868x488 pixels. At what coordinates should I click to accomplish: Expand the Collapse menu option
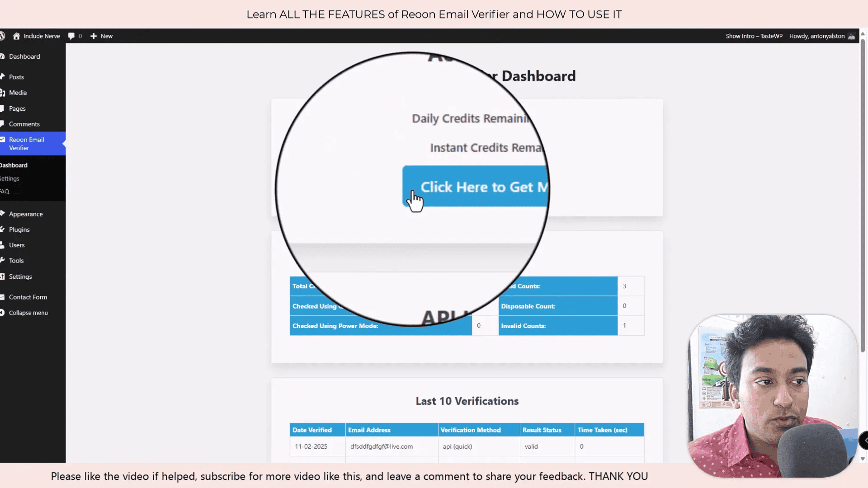28,312
